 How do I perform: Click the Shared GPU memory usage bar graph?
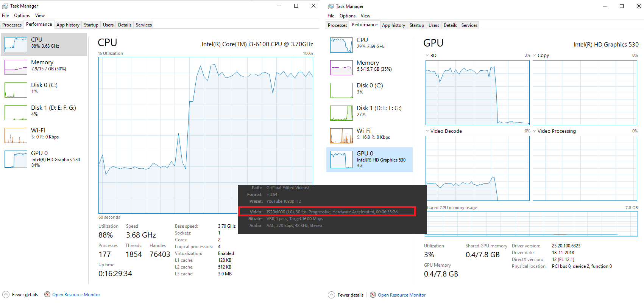pyautogui.click(x=532, y=224)
